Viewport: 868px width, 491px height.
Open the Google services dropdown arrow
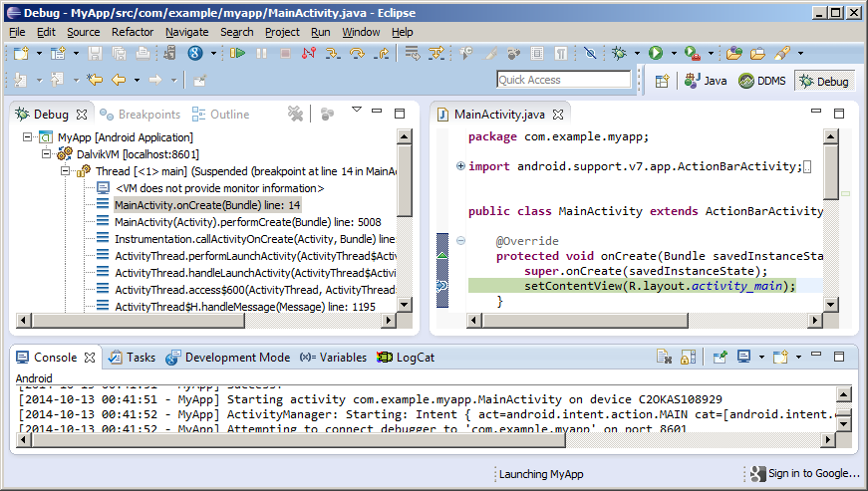[x=213, y=54]
